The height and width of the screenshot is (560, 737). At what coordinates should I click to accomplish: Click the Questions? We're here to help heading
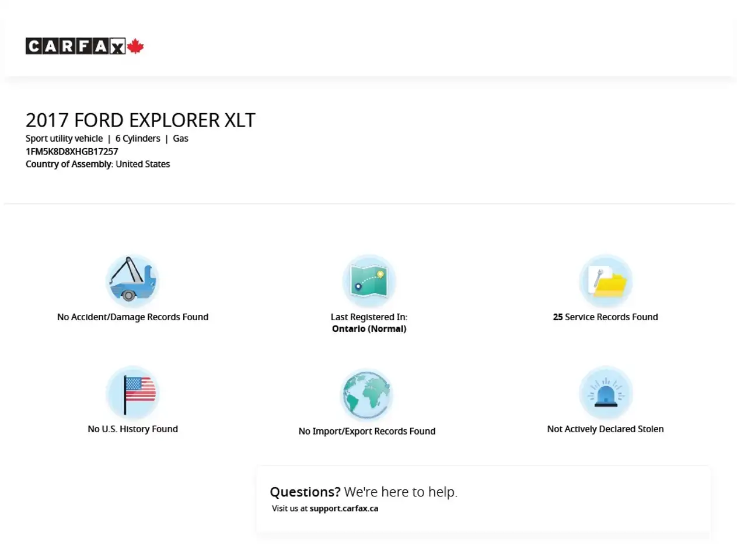(364, 492)
